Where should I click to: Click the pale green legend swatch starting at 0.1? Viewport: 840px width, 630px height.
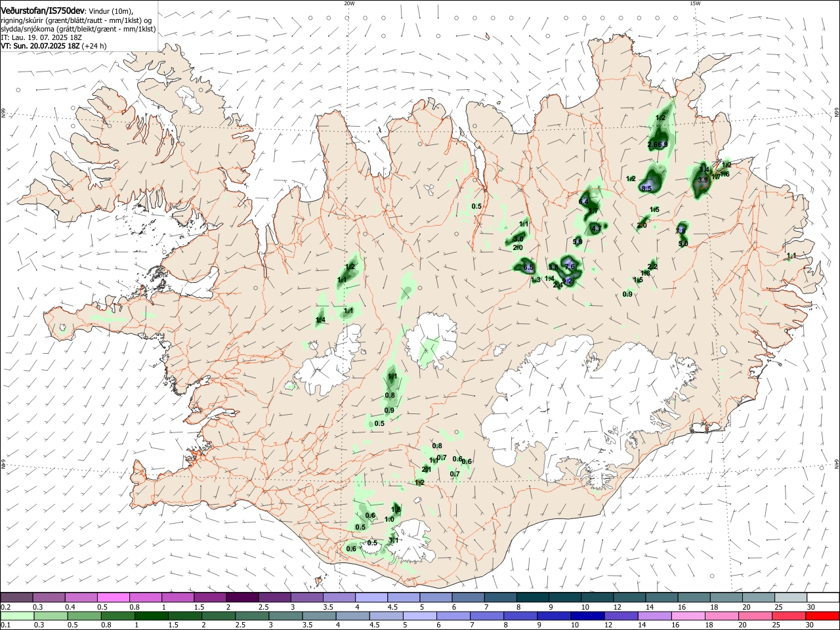click(x=17, y=616)
